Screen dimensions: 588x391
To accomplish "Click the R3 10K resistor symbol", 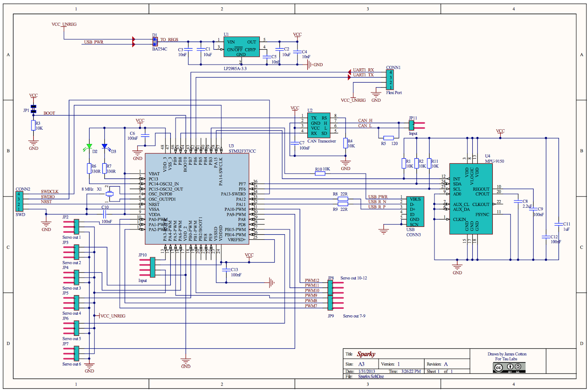I will 33,126.
